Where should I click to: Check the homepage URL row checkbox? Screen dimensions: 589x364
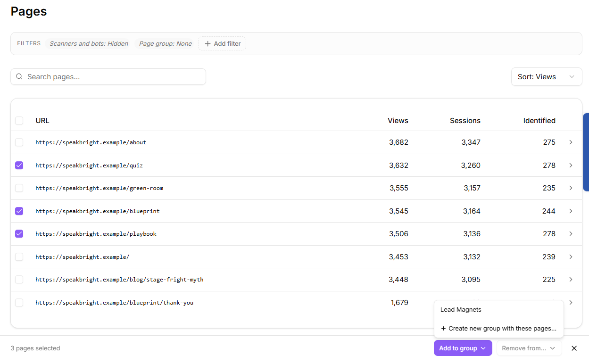[x=19, y=257]
